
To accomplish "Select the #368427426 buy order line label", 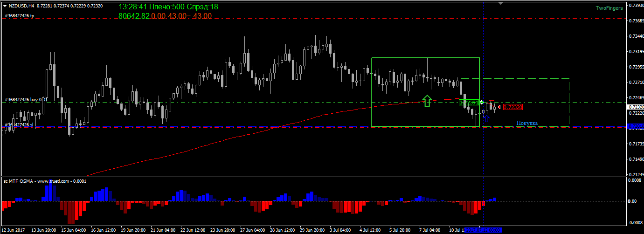I will (26, 100).
